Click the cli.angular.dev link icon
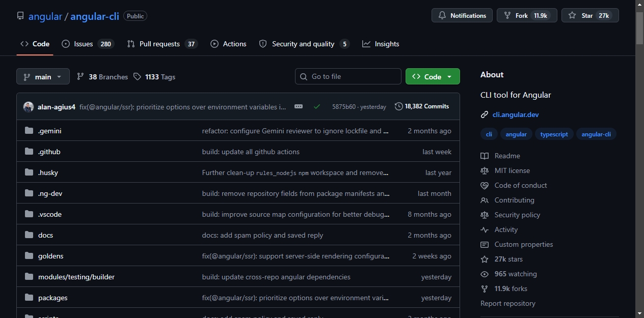 (x=485, y=114)
